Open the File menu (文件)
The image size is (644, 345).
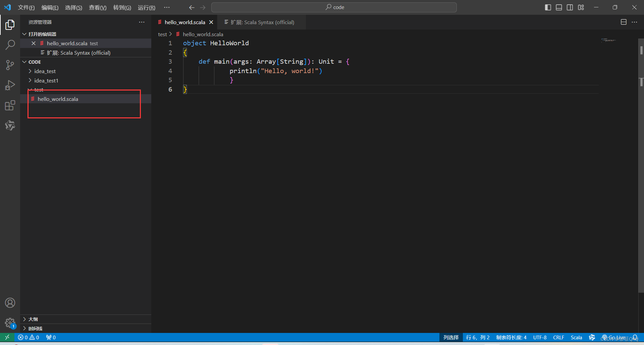click(26, 7)
